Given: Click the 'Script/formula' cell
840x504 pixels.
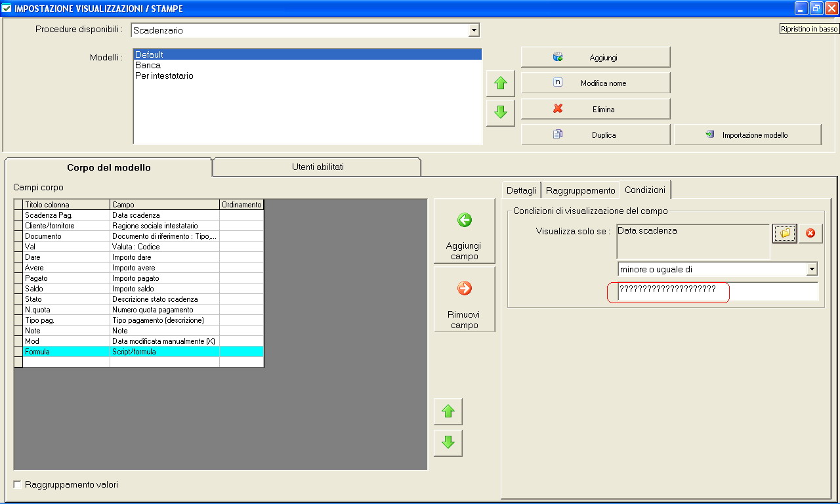Looking at the screenshot, I should click(x=165, y=352).
